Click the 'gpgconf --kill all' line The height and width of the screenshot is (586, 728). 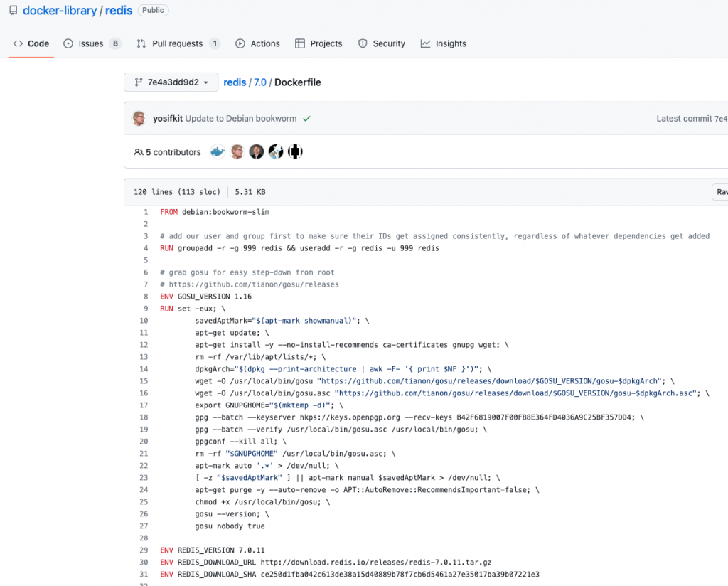[x=240, y=441]
